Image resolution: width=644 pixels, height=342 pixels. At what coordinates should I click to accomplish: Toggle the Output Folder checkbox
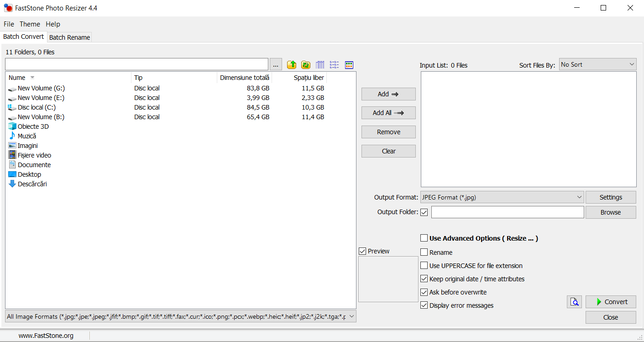(424, 212)
